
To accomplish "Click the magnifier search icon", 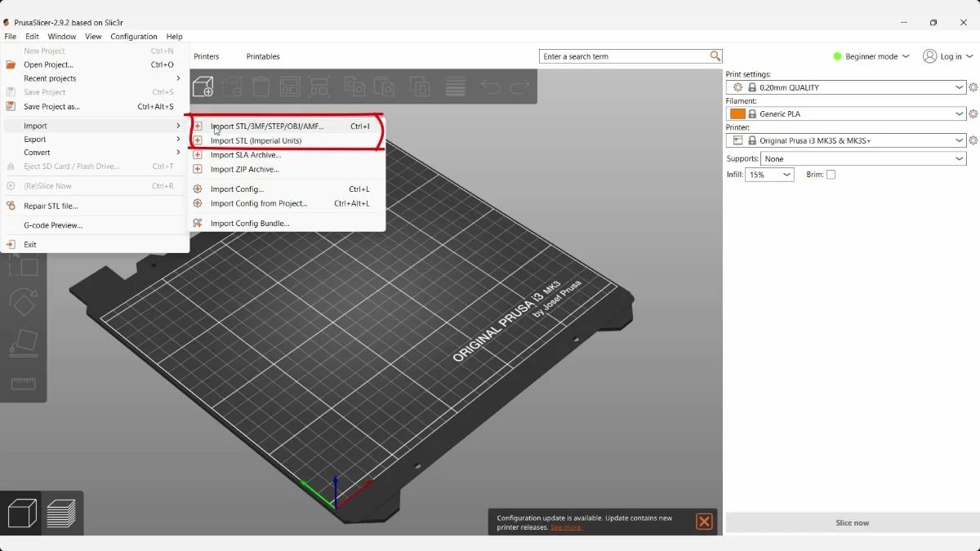I will (715, 56).
